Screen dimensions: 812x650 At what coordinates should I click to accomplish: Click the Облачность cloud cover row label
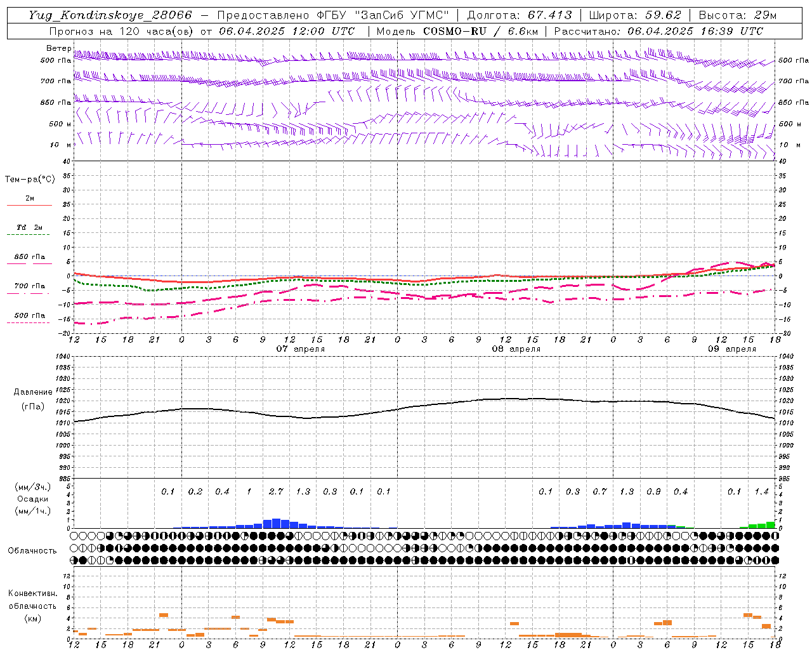pyautogui.click(x=32, y=550)
